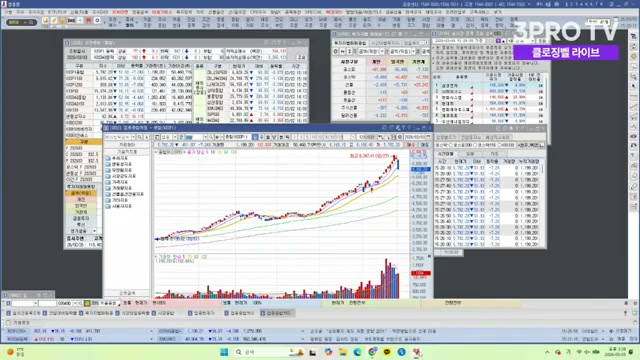This screenshot has height=360, width=640.
Task: Open KakaoTalk from the taskbar
Action: pos(387,352)
